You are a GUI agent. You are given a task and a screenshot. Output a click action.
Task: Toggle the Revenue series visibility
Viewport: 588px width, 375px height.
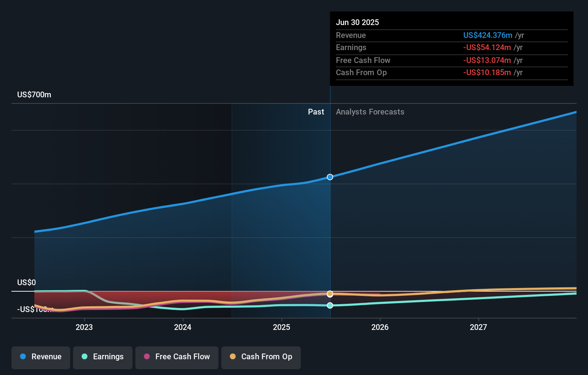pos(40,357)
